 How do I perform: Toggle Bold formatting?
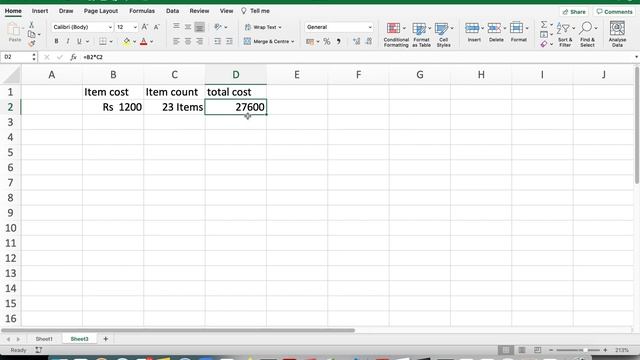tap(56, 41)
